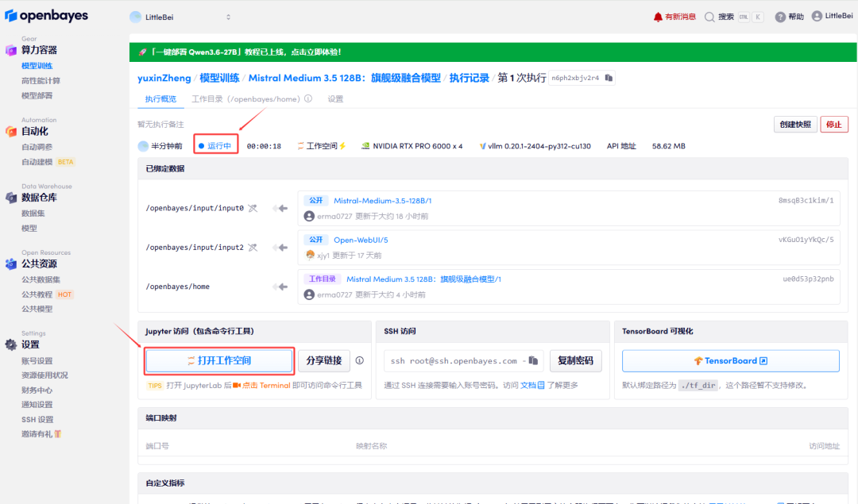The height and width of the screenshot is (504, 858).
Task: Click the vllm 0.20.1-2404-py312-cu130 image label
Action: pos(535,146)
